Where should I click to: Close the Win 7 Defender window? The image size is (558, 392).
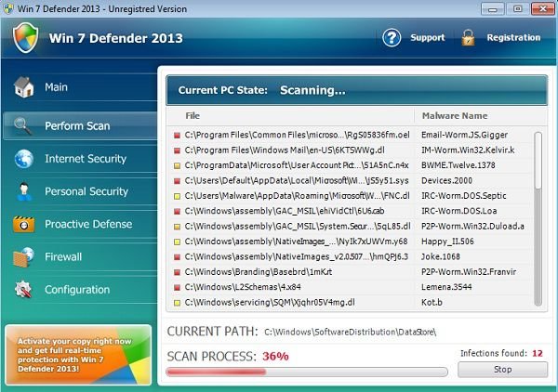click(x=543, y=9)
